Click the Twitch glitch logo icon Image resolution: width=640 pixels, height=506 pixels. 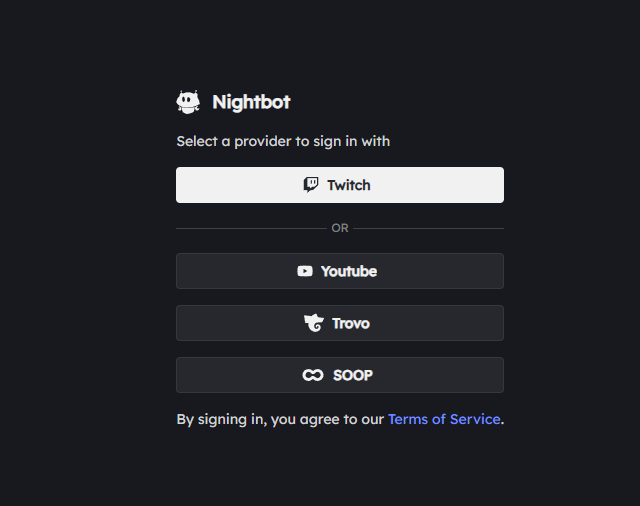click(311, 185)
